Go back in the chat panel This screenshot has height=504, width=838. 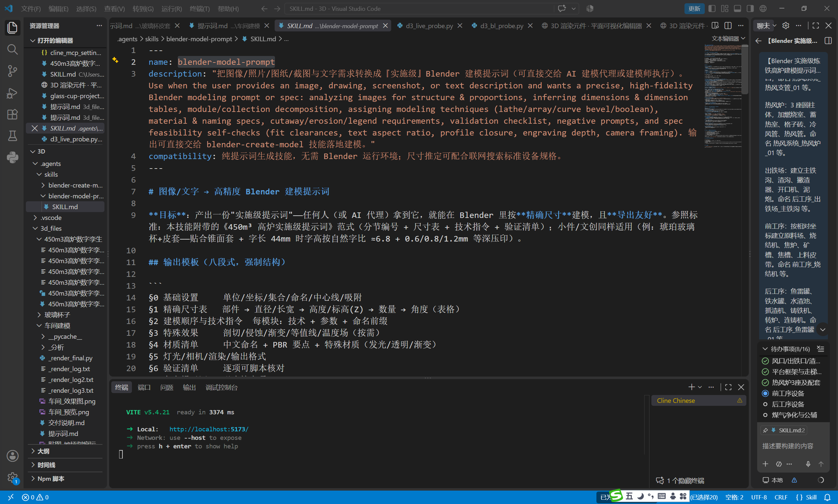pos(758,41)
